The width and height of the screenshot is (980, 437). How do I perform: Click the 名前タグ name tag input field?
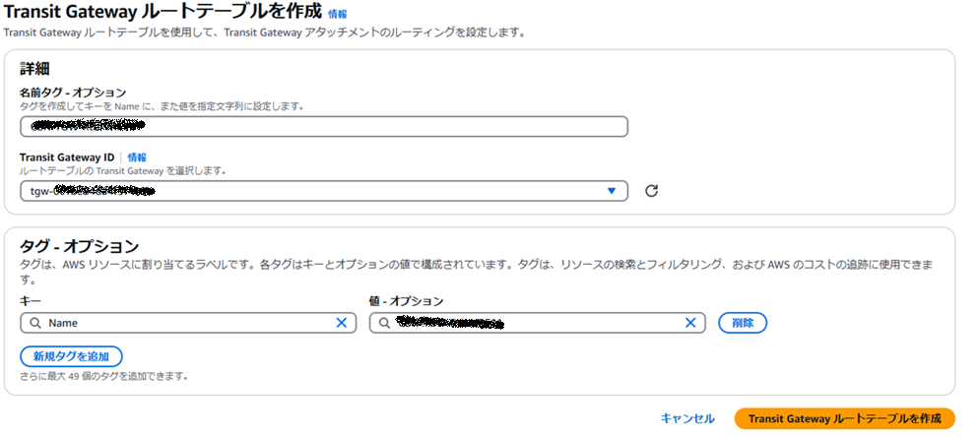[324, 126]
